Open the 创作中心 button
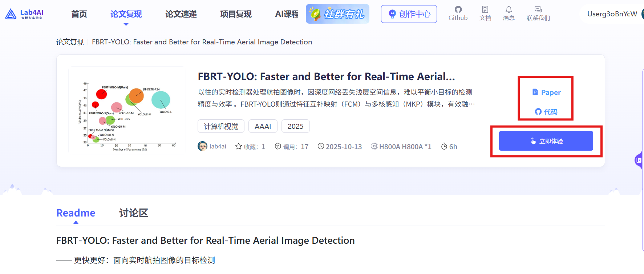The height and width of the screenshot is (274, 644). coord(409,14)
